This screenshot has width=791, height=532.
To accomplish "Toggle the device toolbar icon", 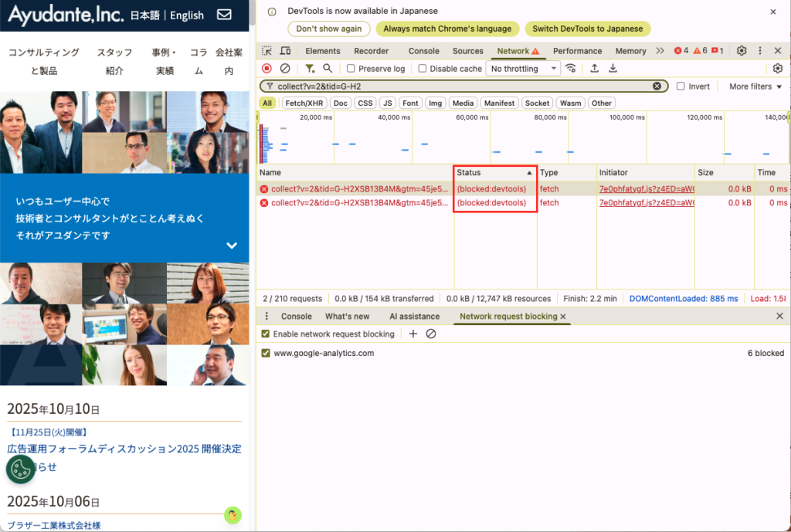I will pos(285,51).
